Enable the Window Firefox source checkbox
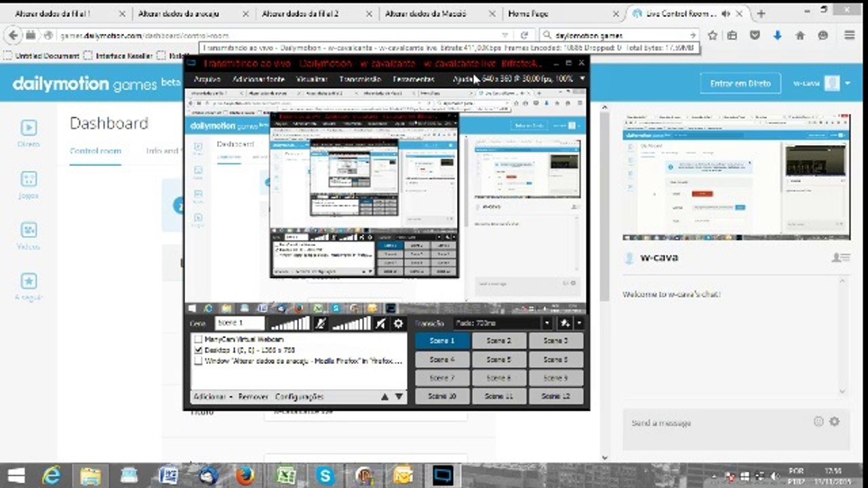The width and height of the screenshot is (868, 488). (198, 361)
